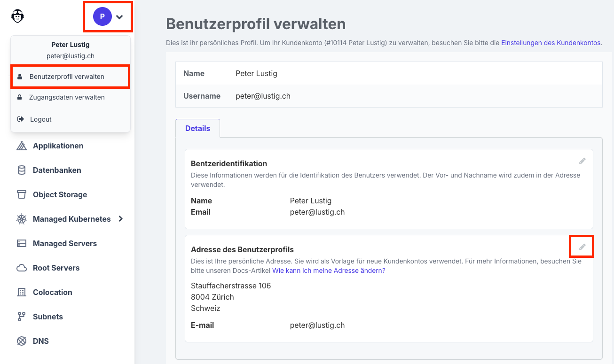Viewport: 614px width, 364px height.
Task: Expand the Managed Kubernetes chevron
Action: [121, 219]
